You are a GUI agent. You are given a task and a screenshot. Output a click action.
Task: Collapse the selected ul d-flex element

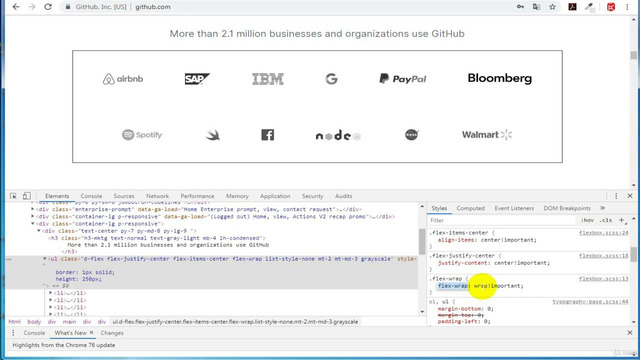tap(45, 259)
